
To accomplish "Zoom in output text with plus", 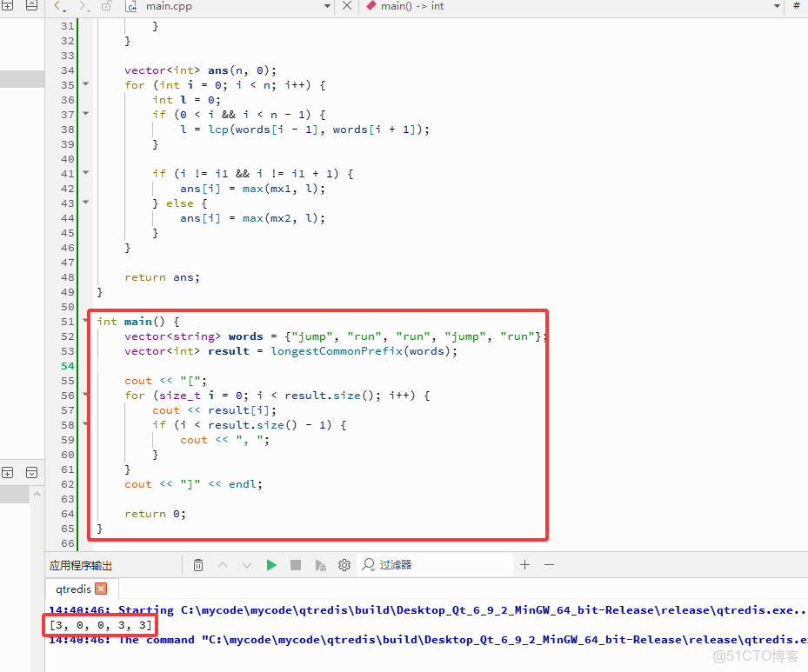I will pos(524,565).
